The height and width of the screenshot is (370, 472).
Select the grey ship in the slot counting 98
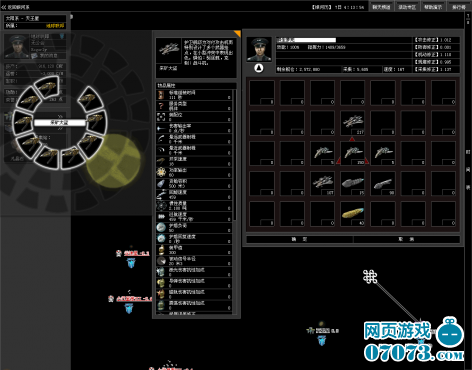click(x=383, y=183)
